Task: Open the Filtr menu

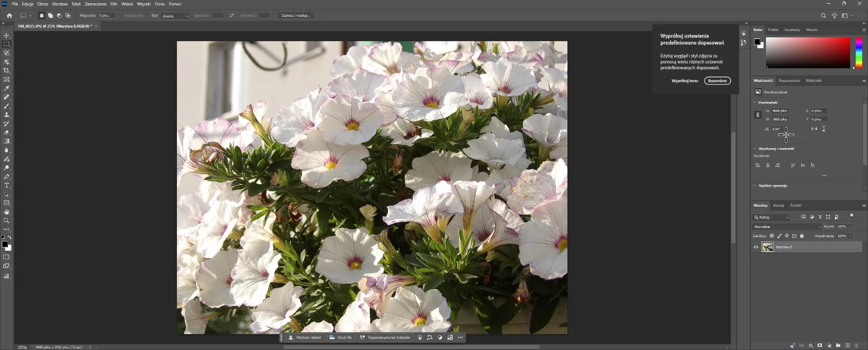Action: tap(114, 4)
